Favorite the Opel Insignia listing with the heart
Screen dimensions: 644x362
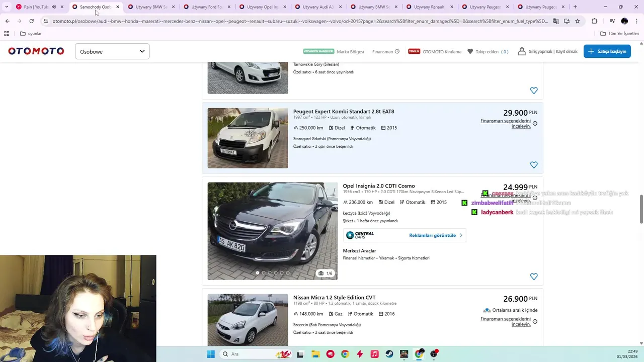[534, 277]
